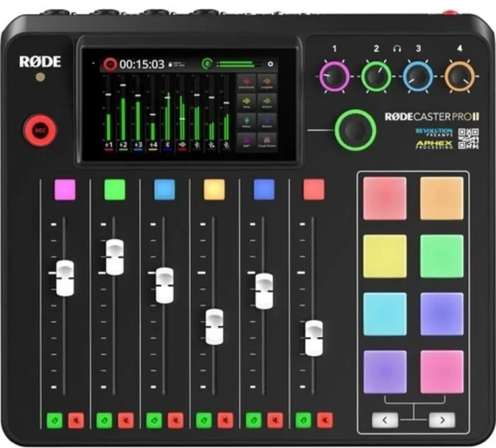The width and height of the screenshot is (496, 448).
Task: Click the first channel fader handle
Action: coord(65,278)
